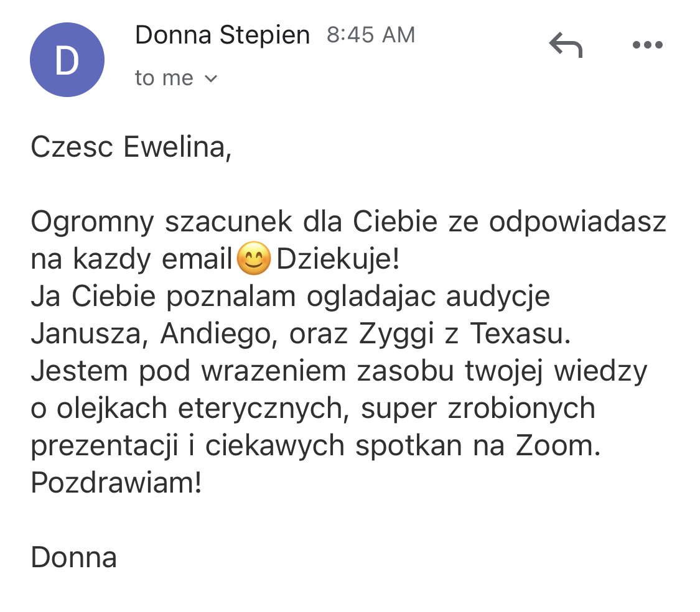700x612 pixels.
Task: Click the word 'prezentacji' in message
Action: point(105,447)
